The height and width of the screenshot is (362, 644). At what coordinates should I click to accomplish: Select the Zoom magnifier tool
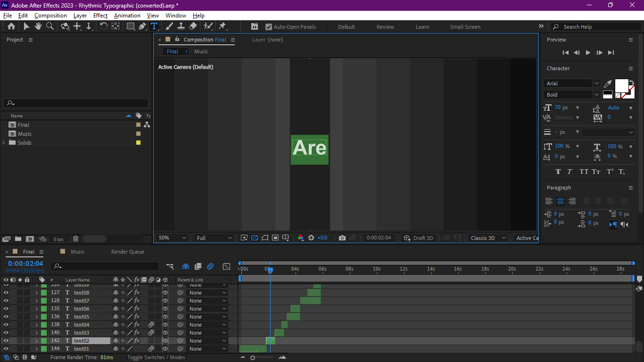click(x=50, y=26)
